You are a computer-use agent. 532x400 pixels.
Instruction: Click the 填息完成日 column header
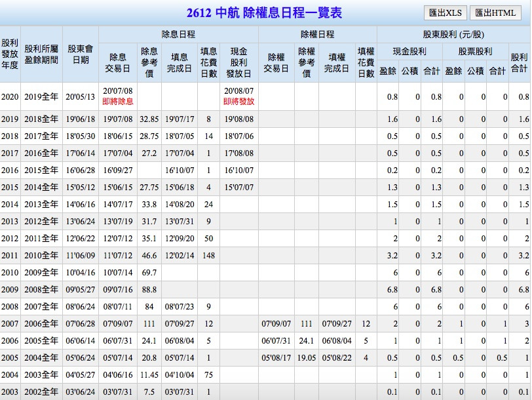click(179, 62)
